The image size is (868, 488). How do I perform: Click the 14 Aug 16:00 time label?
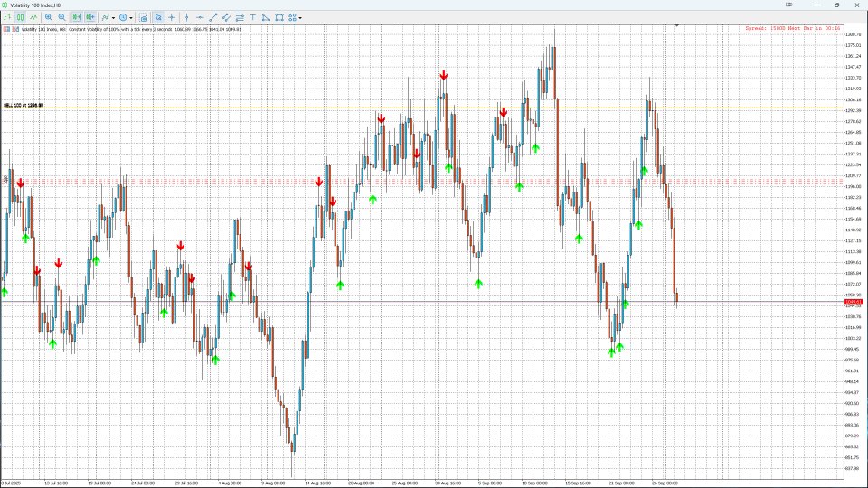click(x=317, y=483)
